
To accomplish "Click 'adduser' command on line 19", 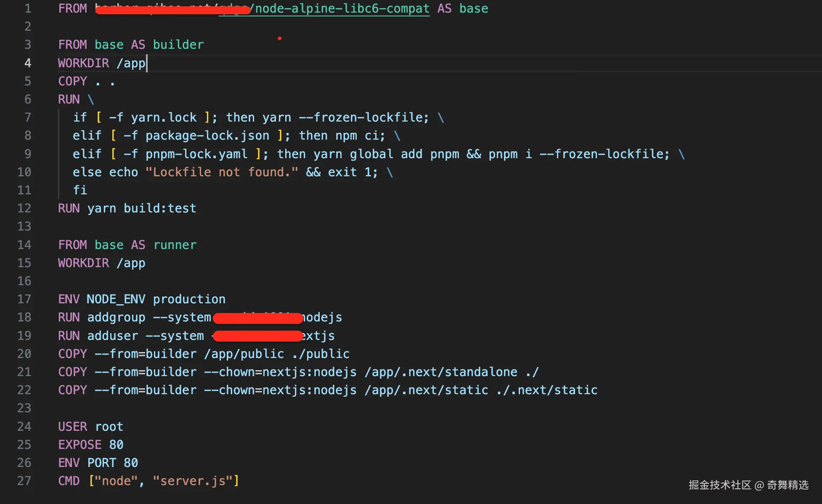I will point(112,336).
